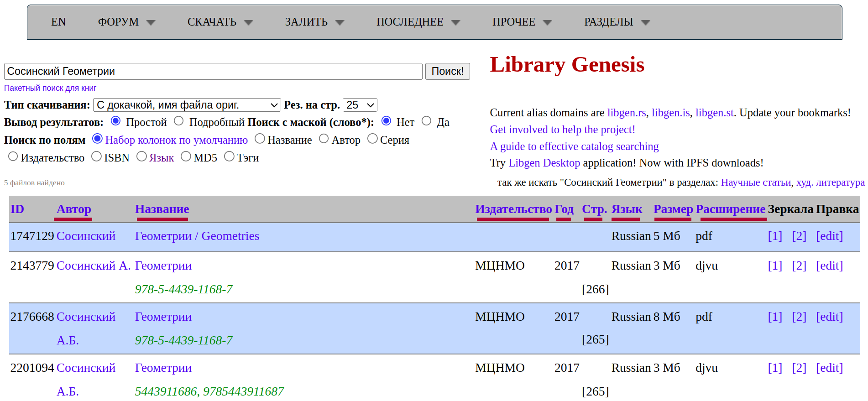
Task: Select Да for mask search
Action: [x=427, y=121]
